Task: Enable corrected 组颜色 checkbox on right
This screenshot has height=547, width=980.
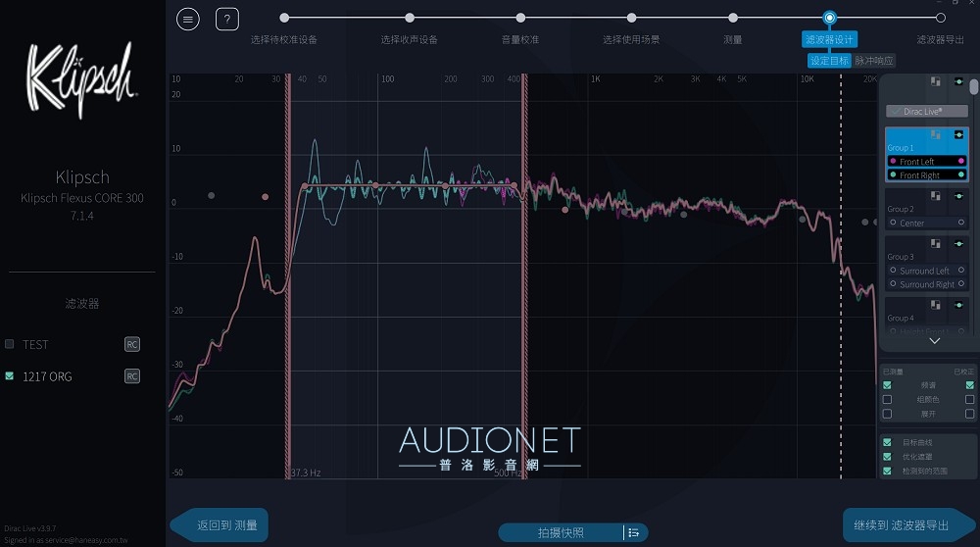Action: 969,399
